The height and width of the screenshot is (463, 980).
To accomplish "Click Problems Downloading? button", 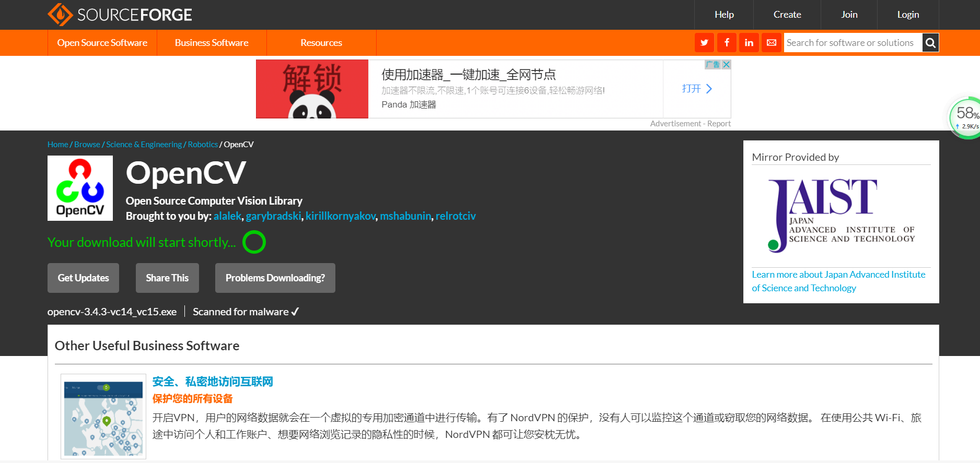I will [275, 278].
